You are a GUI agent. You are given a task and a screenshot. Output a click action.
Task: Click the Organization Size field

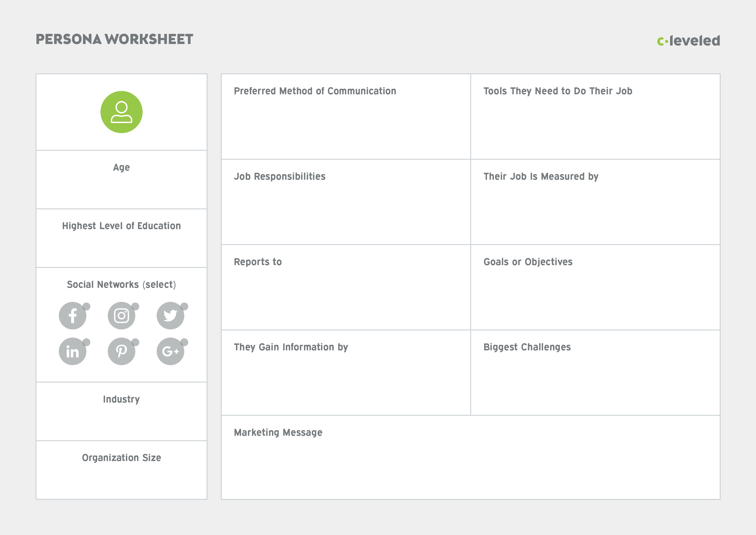122,478
